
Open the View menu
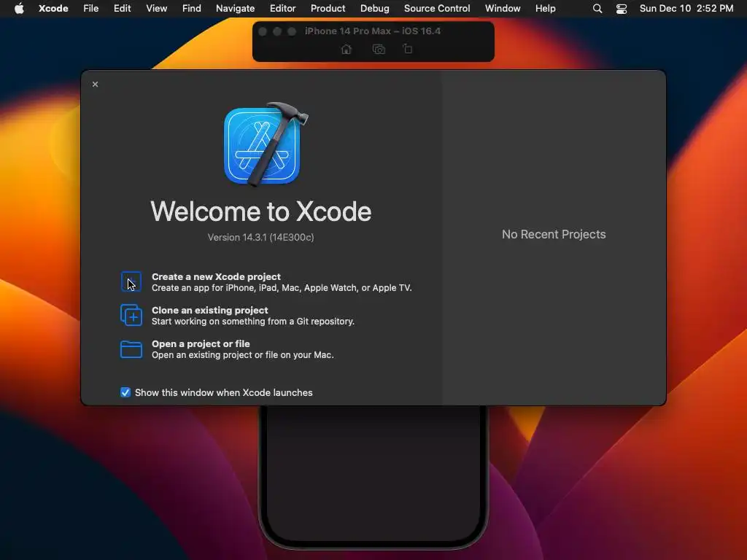[156, 8]
